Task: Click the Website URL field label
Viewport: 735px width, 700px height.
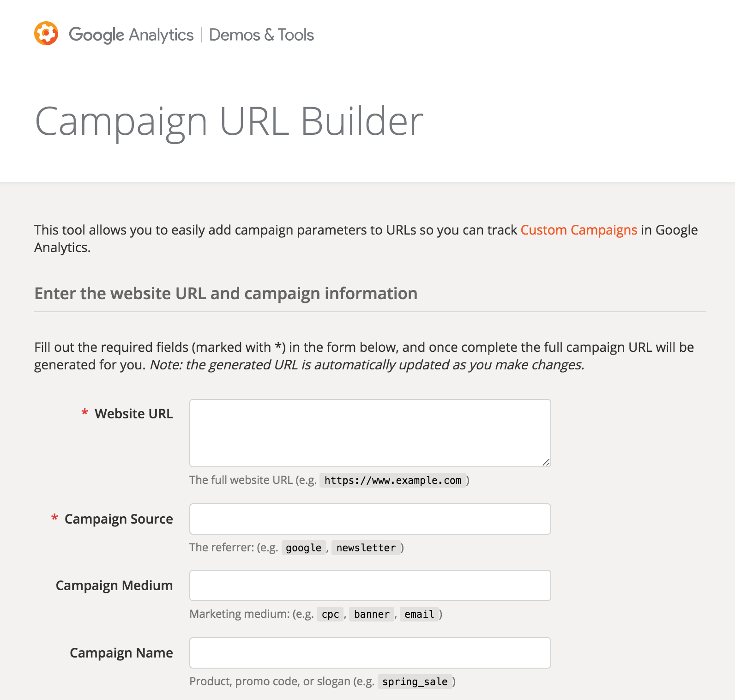Action: pos(133,414)
